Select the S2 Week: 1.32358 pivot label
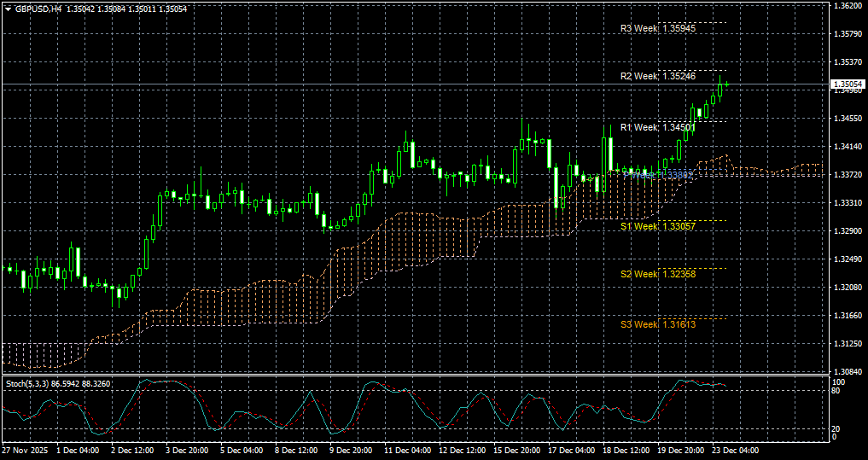Screen dimensions: 868x460 click(658, 273)
